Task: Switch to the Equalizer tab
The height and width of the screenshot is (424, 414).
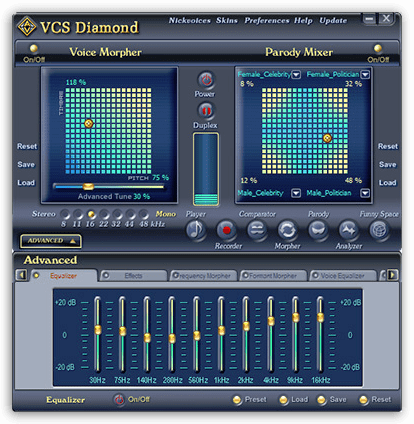Action: pyautogui.click(x=64, y=276)
